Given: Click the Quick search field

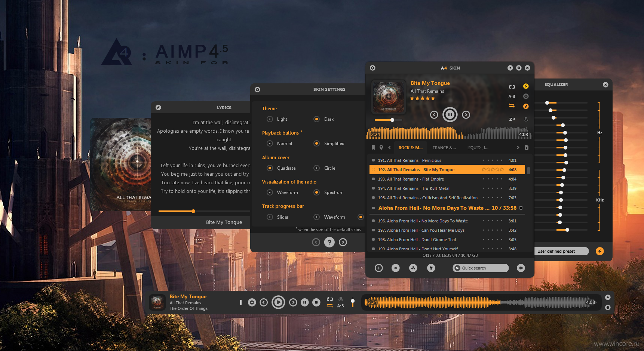Looking at the screenshot, I should point(481,268).
